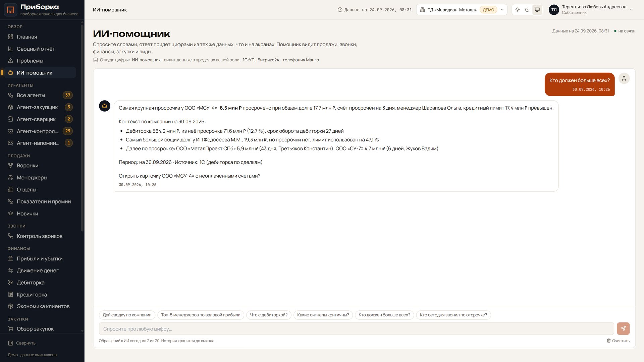Choose suggestion Дай сводку по компании
Viewport: 644px width, 362px height.
click(x=127, y=315)
